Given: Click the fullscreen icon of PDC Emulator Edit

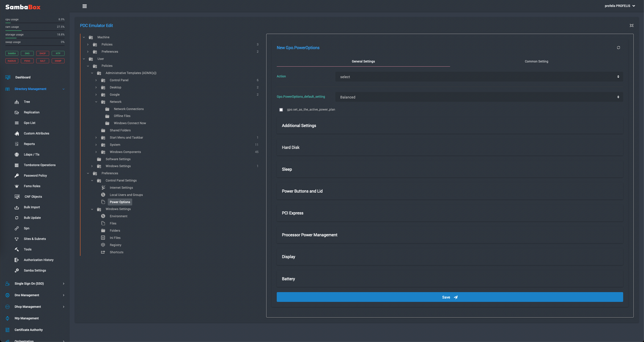Looking at the screenshot, I should 631,25.
